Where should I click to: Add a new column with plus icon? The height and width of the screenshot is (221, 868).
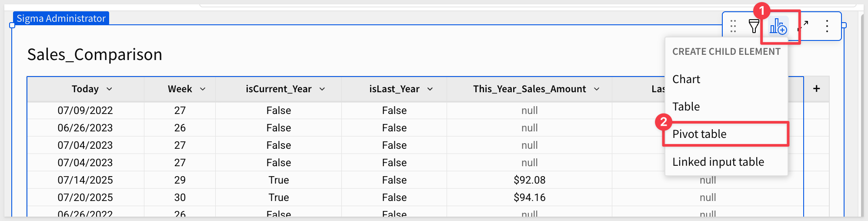point(816,89)
